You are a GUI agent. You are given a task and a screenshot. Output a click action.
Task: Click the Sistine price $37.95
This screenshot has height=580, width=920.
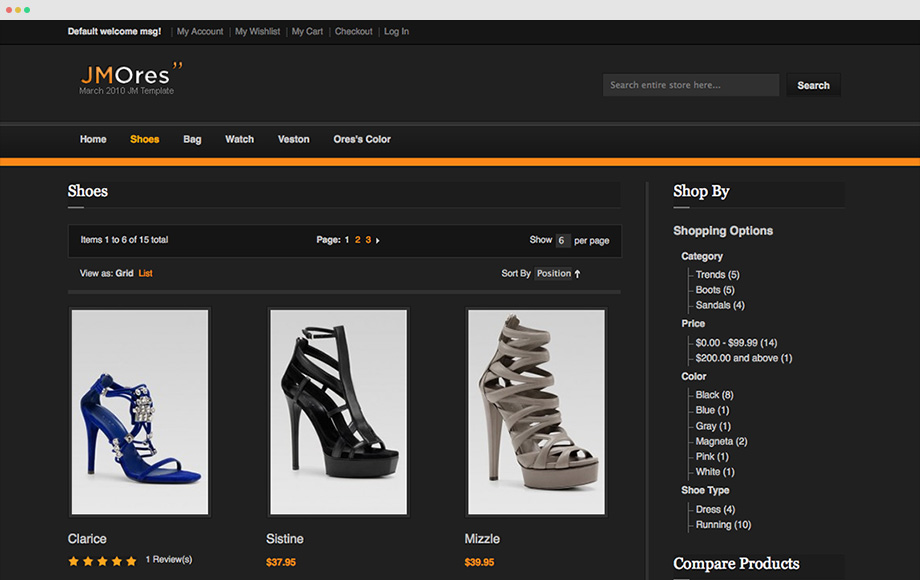tap(281, 562)
